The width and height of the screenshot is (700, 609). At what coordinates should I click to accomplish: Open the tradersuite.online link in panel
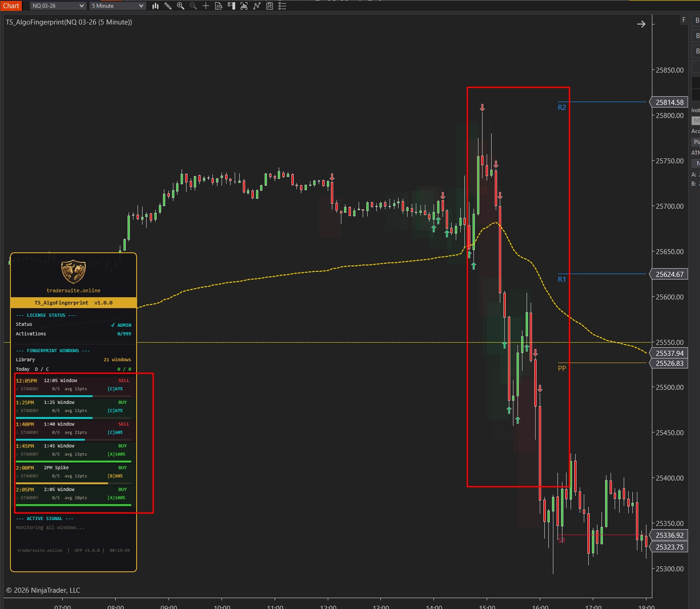pyautogui.click(x=74, y=290)
